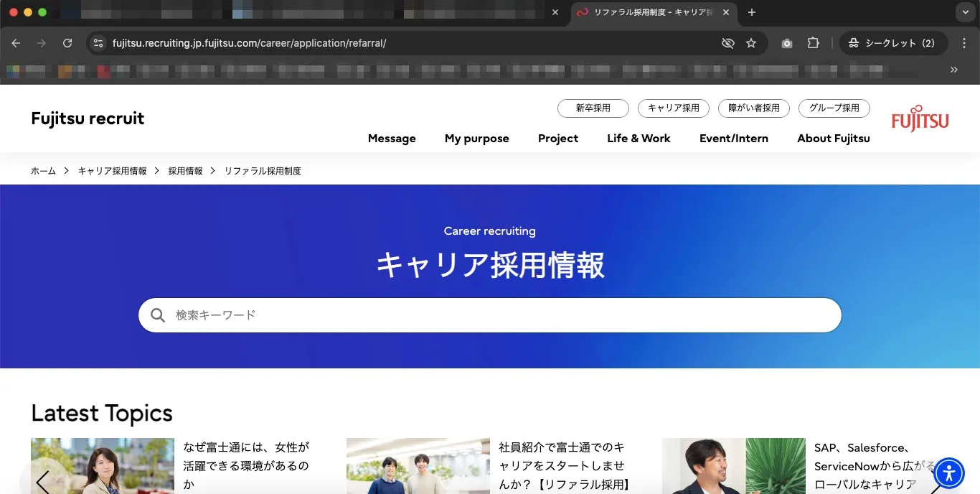Screen dimensions: 980x494
Task: Go to 採用情報 in the breadcrumb
Action: [186, 171]
